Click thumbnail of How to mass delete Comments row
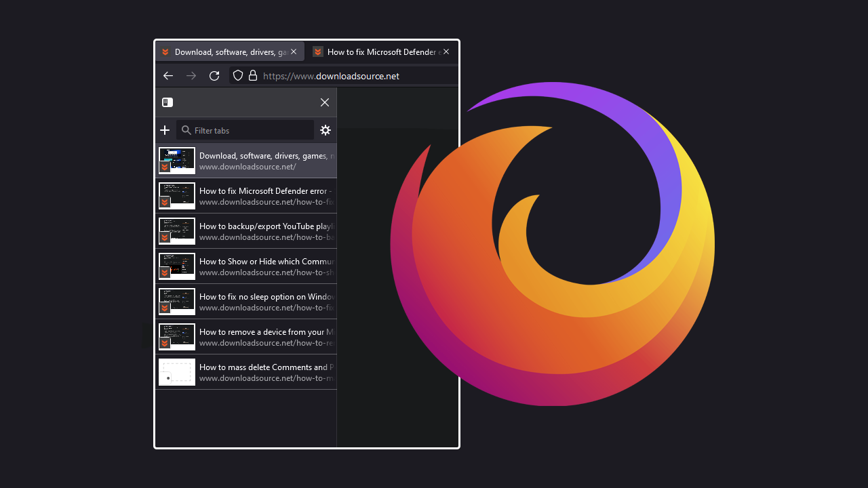 click(x=177, y=372)
